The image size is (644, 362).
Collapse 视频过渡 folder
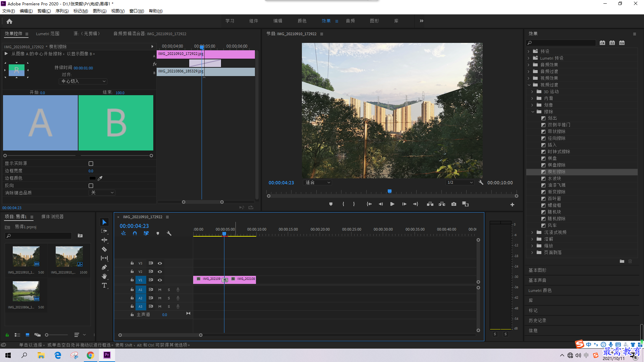[x=529, y=85]
